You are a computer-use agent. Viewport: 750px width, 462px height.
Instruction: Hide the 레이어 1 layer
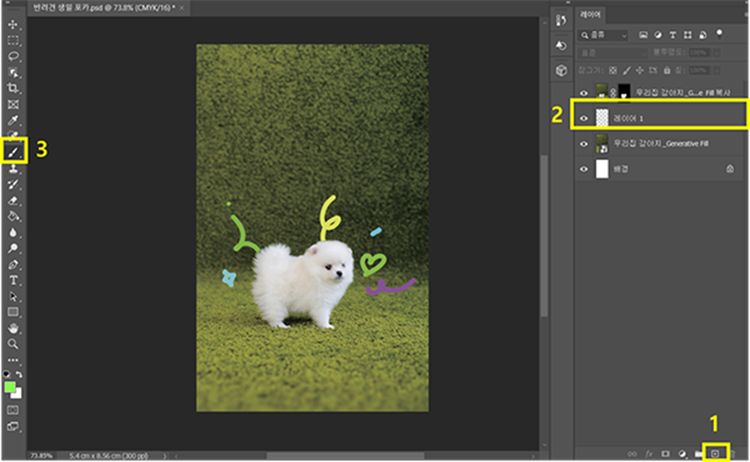[586, 117]
